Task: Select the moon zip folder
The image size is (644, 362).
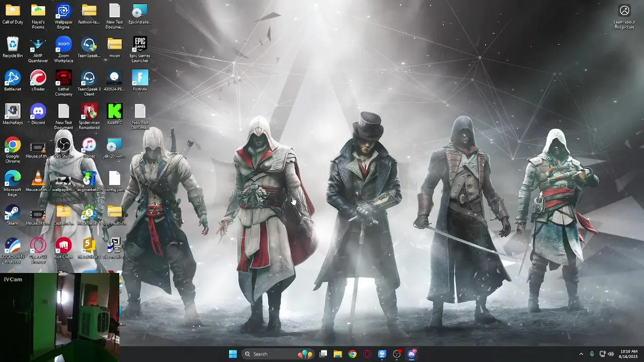Action: coord(115,48)
